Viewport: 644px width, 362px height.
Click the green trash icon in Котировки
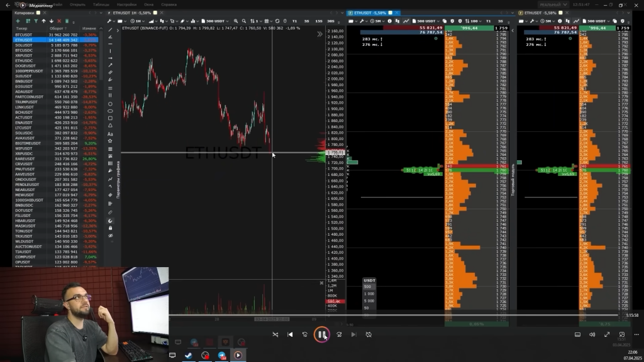[67, 21]
